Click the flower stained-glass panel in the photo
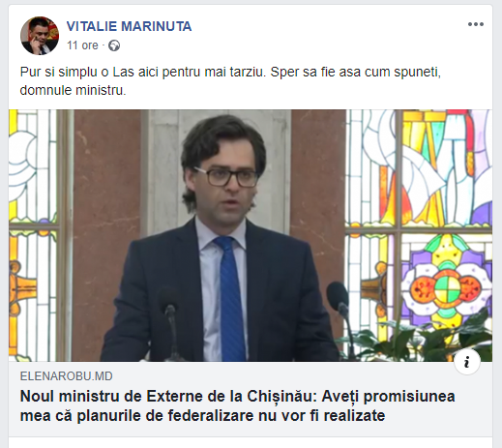 (446, 286)
